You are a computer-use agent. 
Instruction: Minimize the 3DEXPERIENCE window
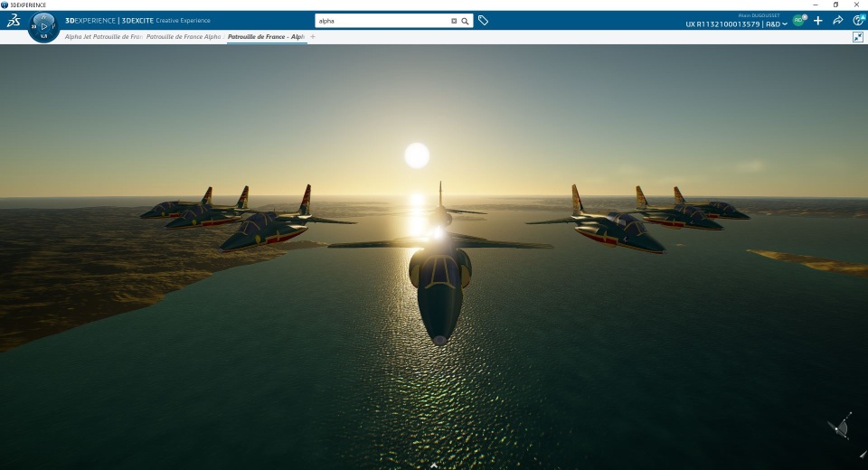coord(815,5)
